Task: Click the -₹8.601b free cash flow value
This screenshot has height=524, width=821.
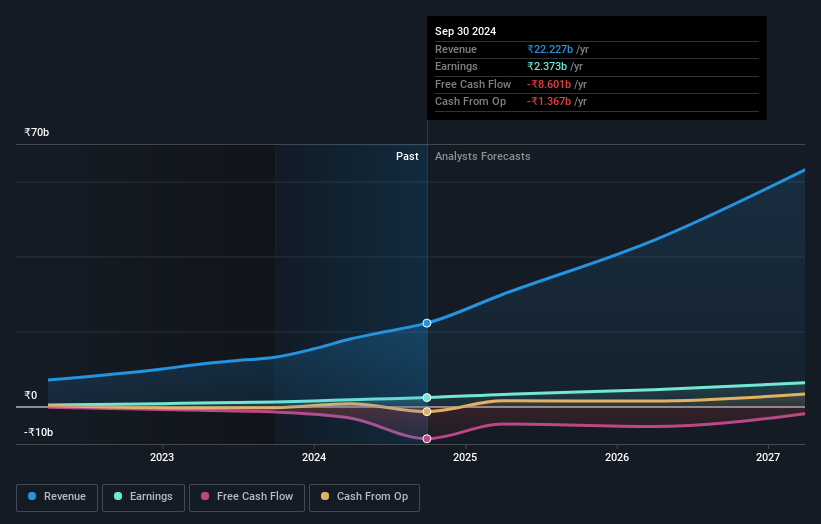Action: coord(549,84)
